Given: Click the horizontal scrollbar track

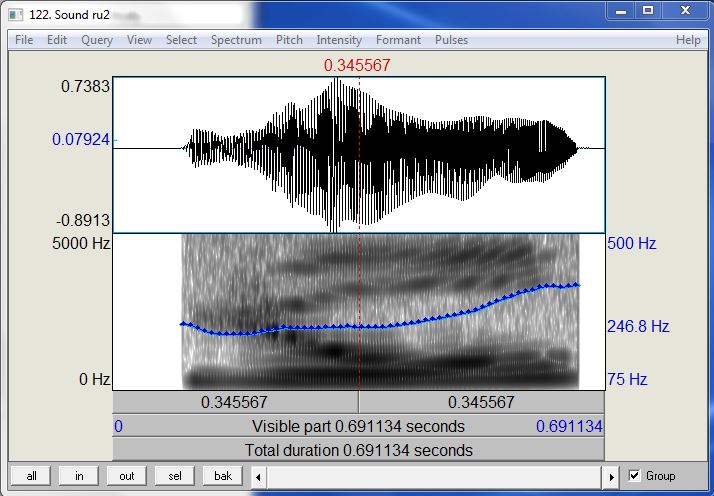Looking at the screenshot, I should coord(435,477).
